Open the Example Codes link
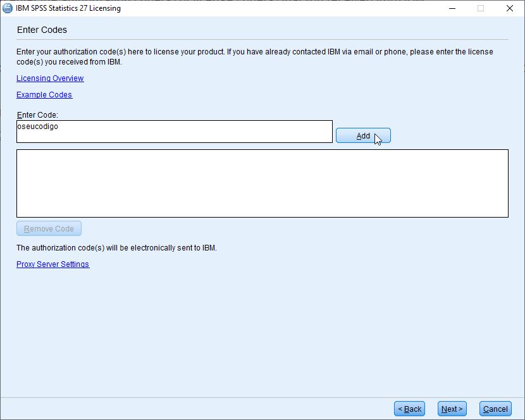This screenshot has width=525, height=420. tap(44, 95)
